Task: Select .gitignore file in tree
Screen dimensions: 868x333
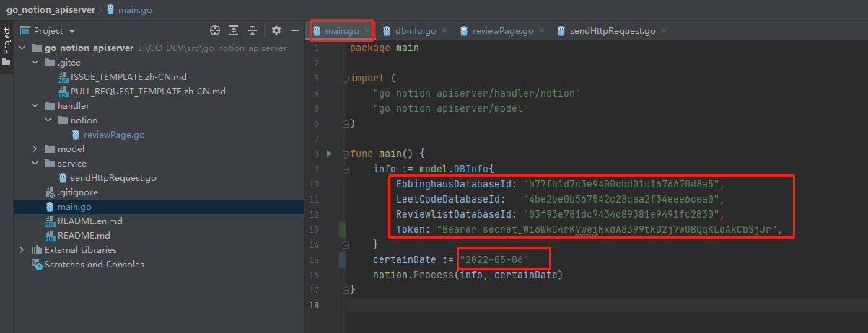Action: point(77,192)
